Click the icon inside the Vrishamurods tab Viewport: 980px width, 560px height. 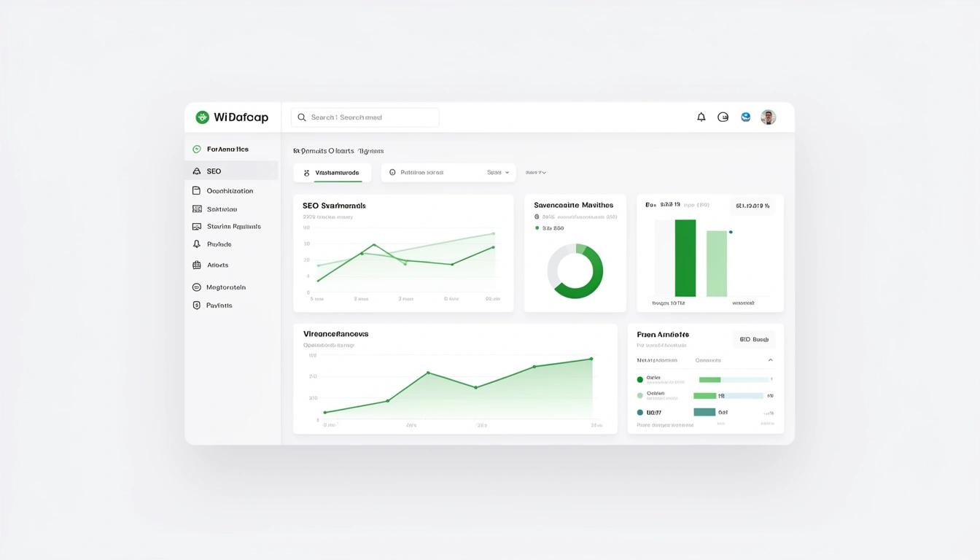(x=306, y=173)
